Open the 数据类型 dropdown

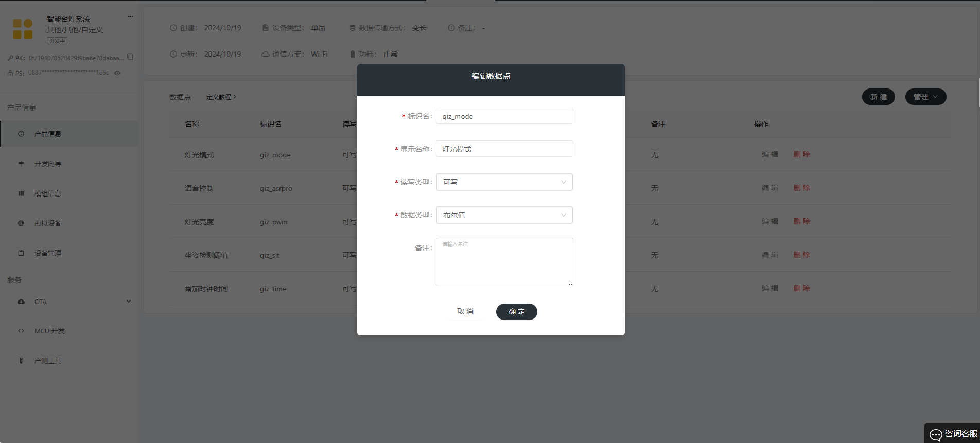pyautogui.click(x=504, y=215)
